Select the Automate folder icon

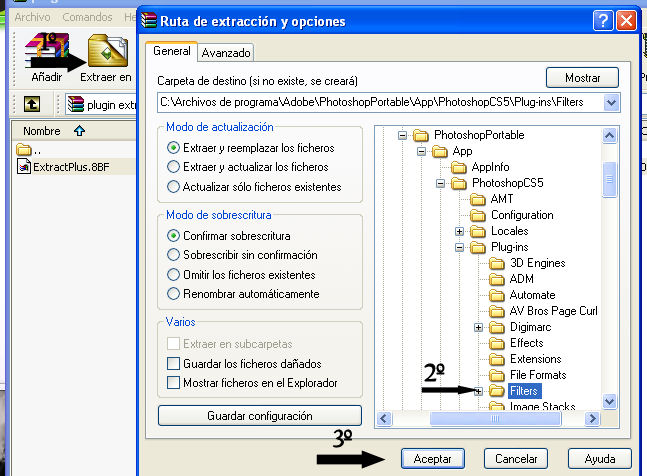(x=497, y=295)
